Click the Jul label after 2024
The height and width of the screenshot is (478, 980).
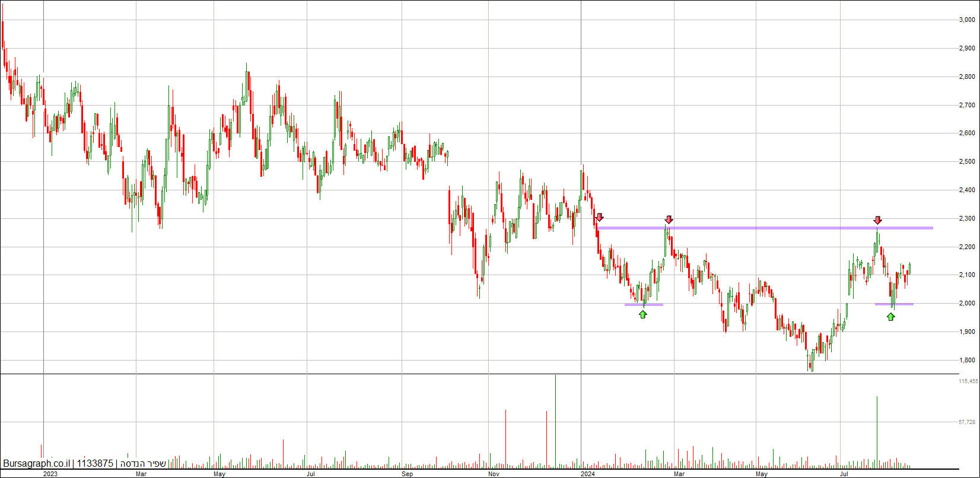(x=844, y=474)
